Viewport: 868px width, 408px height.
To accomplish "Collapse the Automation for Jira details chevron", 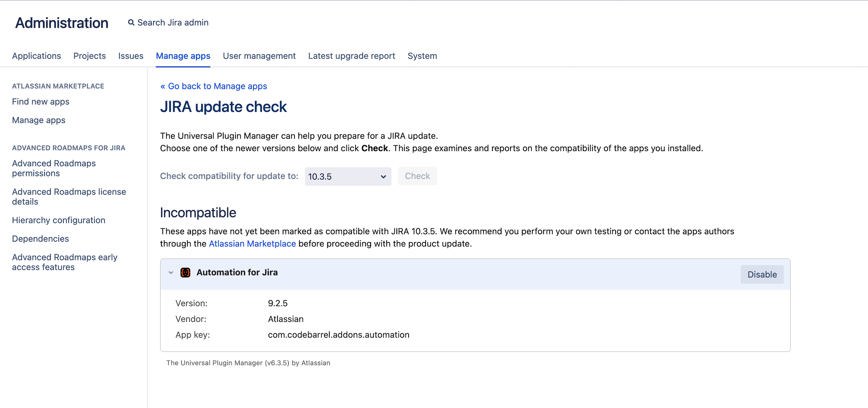I will point(171,273).
